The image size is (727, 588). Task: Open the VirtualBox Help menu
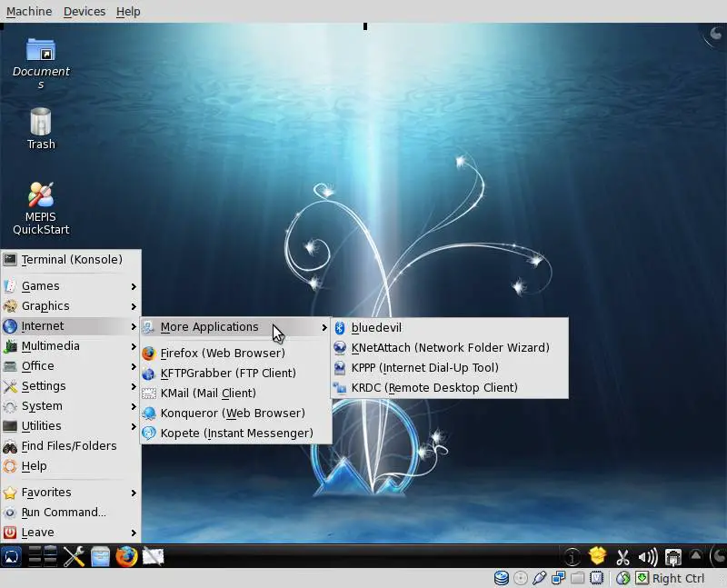pyautogui.click(x=128, y=11)
